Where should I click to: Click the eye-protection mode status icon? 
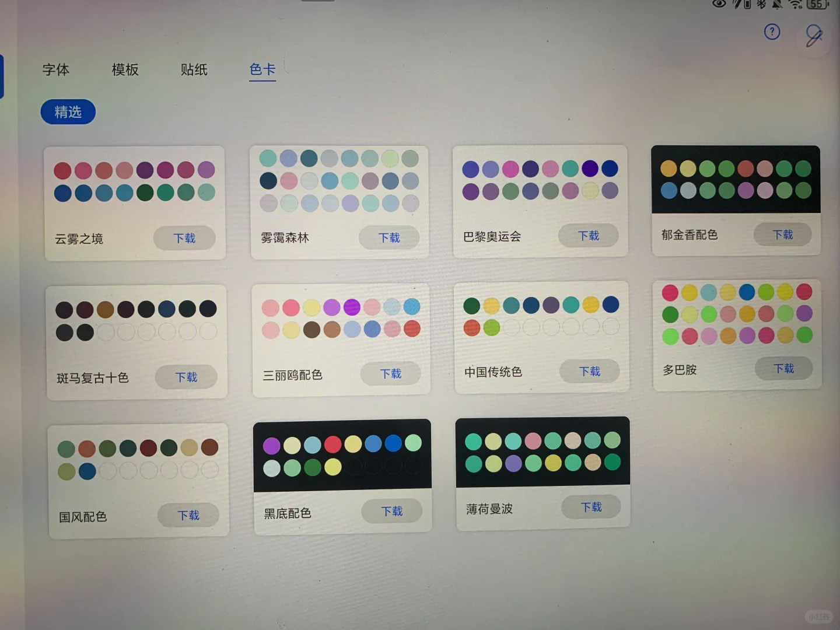(x=719, y=5)
